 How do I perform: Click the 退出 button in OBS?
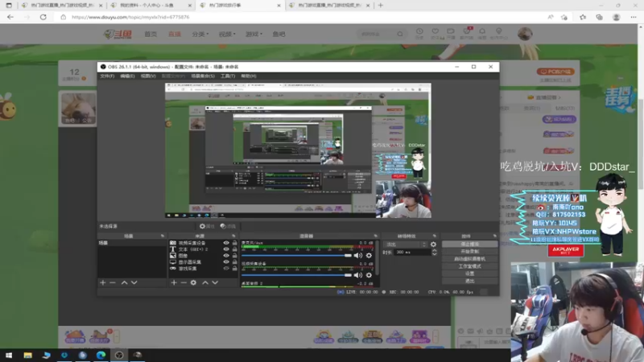469,281
